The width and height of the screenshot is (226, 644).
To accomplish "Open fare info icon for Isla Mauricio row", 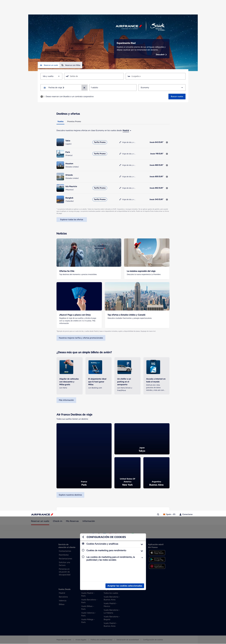I will click(167, 188).
